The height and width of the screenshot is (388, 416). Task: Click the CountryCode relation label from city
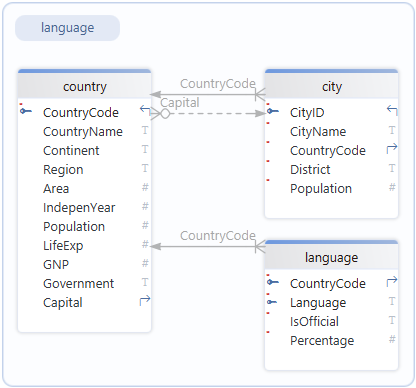[218, 84]
